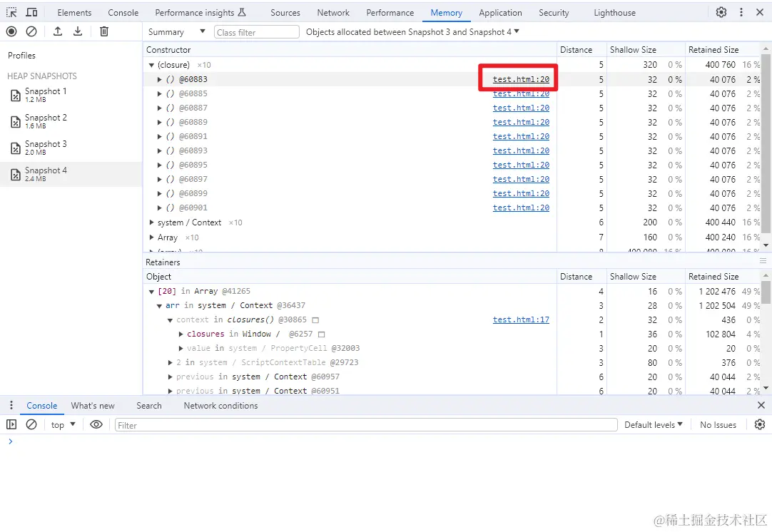Select the Snapshot 1 profile icon
Image resolution: width=772 pixels, height=532 pixels.
16,95
